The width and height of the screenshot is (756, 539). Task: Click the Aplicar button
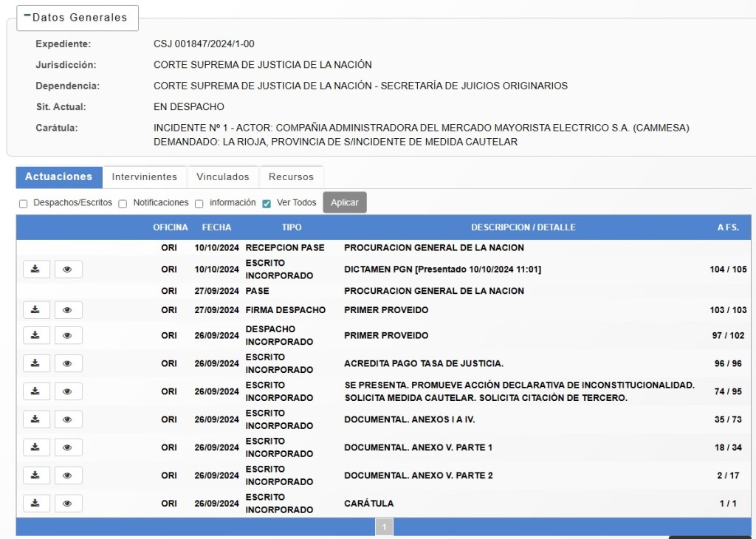point(345,202)
